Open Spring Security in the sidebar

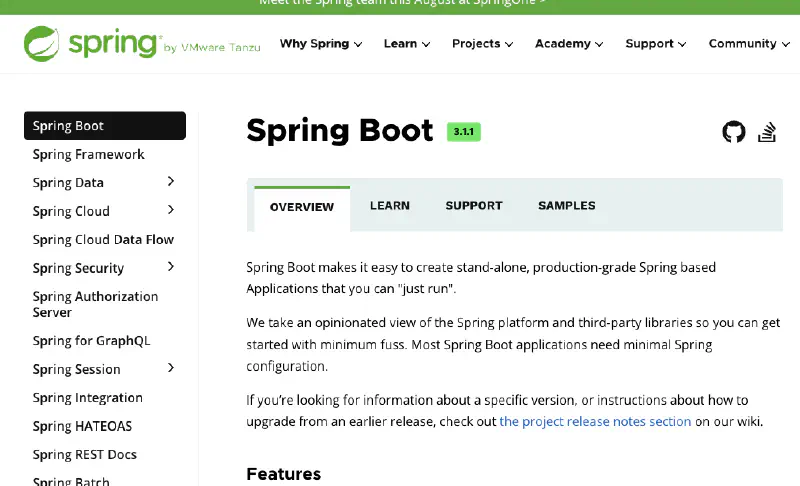tap(78, 268)
